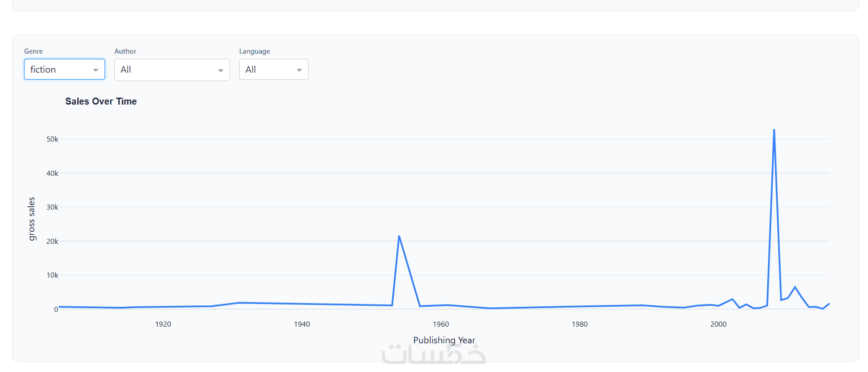Click the Author field label
This screenshot has height=372, width=868.
tap(125, 51)
